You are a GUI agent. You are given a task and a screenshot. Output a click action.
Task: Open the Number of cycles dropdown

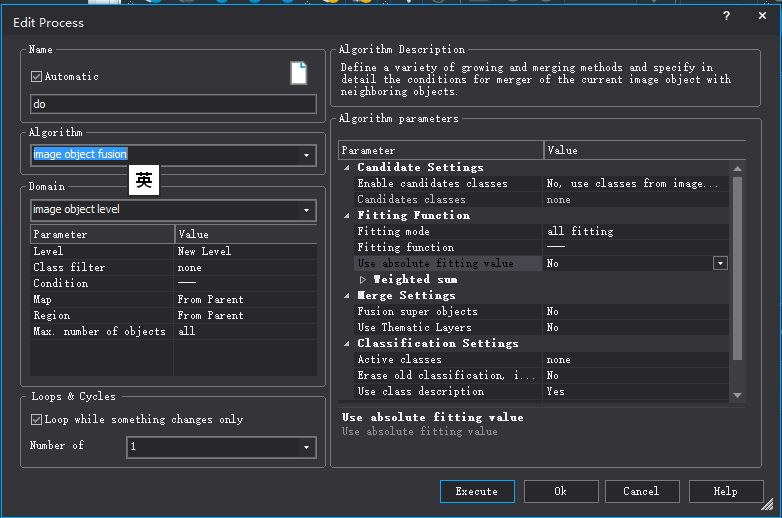[306, 447]
